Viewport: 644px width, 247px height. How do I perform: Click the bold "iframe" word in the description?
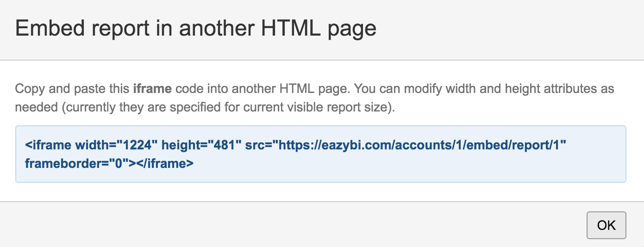[x=152, y=88]
